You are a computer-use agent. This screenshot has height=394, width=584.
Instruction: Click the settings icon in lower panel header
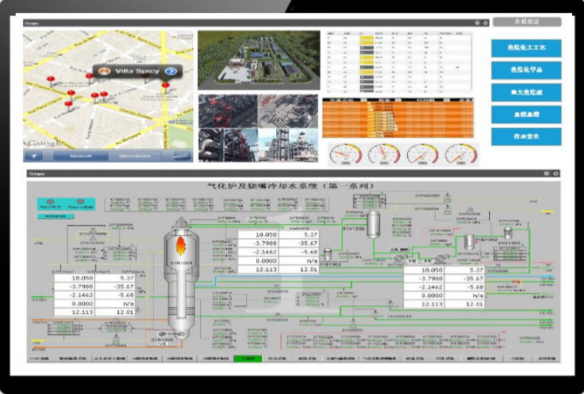click(555, 174)
